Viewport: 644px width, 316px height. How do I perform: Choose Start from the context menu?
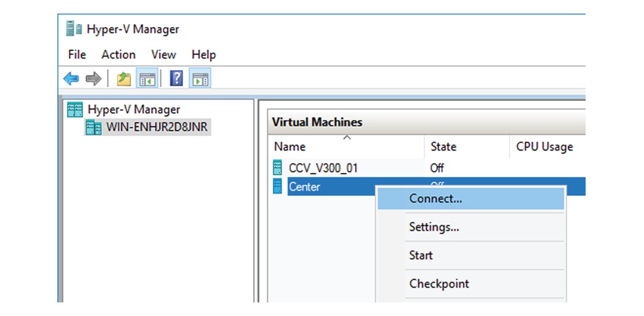[x=471, y=255]
